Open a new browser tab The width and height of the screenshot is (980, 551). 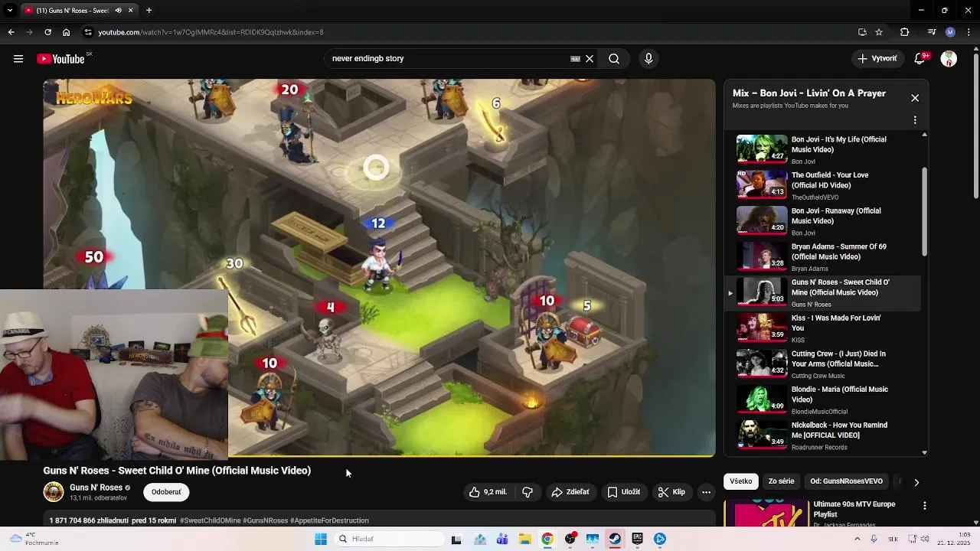click(149, 11)
